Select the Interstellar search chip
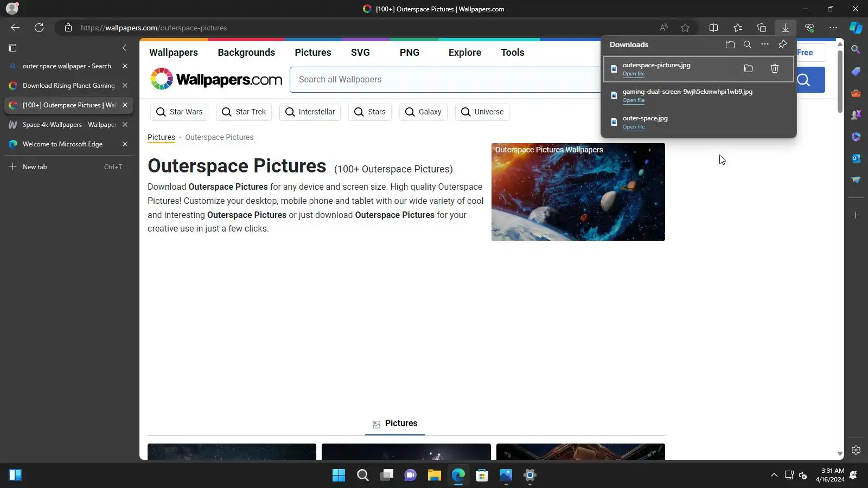Screen dimensions: 868x488 310,112
